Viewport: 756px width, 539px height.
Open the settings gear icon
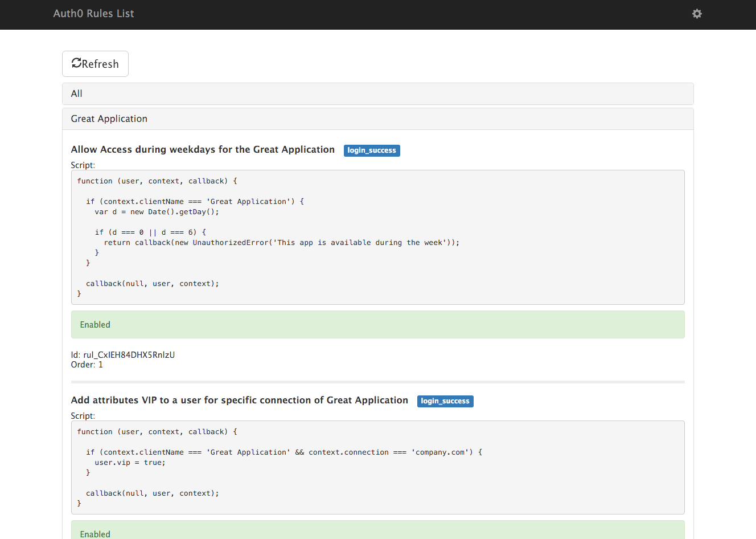tap(697, 14)
